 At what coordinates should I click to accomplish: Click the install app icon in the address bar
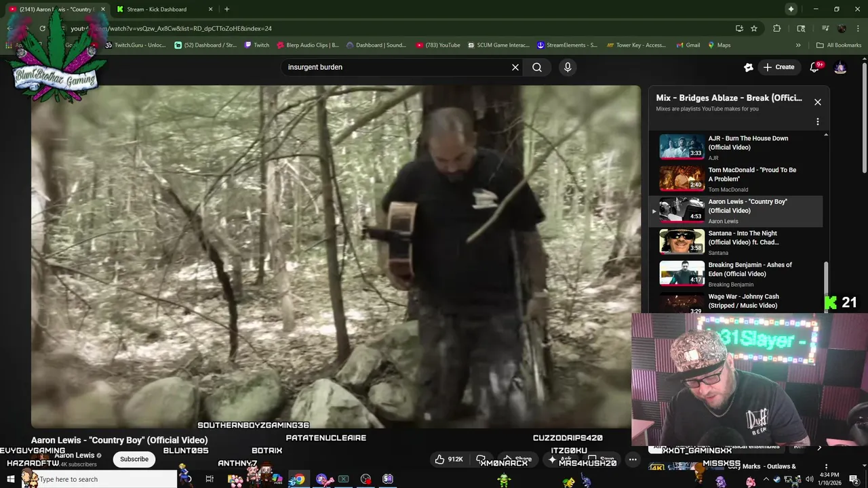(x=739, y=28)
